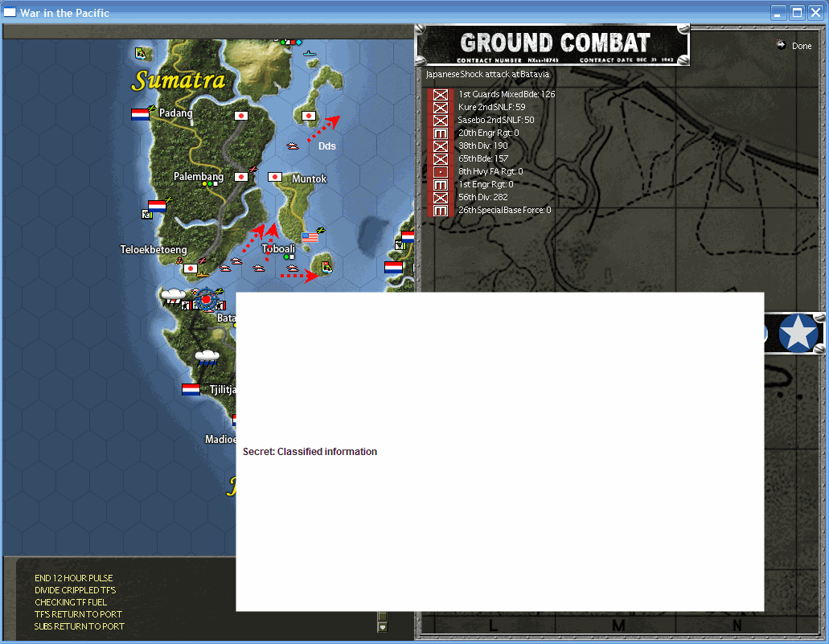Click the Dutch flag at Tjilitjap

coord(191,390)
